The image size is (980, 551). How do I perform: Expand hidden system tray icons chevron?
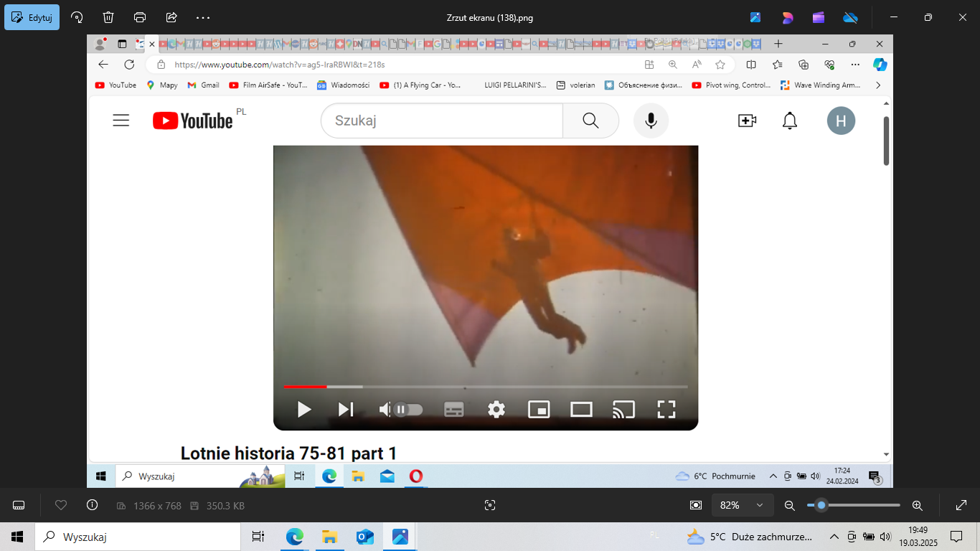pyautogui.click(x=834, y=537)
